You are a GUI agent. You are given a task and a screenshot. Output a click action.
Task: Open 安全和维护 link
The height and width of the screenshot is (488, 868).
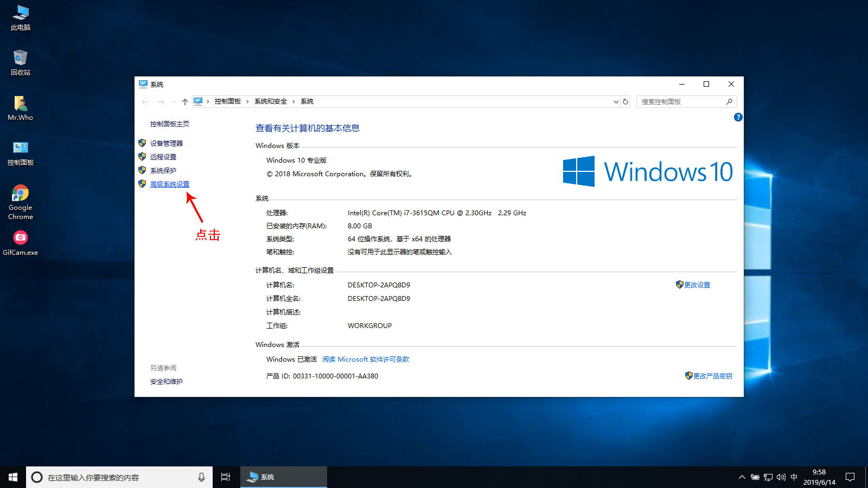[167, 382]
